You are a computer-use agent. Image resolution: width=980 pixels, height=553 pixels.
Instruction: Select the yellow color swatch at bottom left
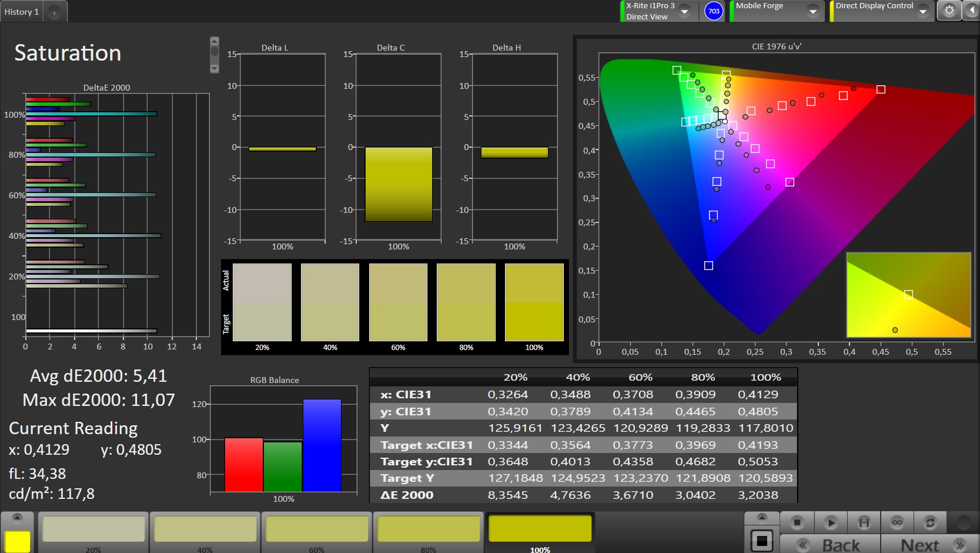pos(17,541)
